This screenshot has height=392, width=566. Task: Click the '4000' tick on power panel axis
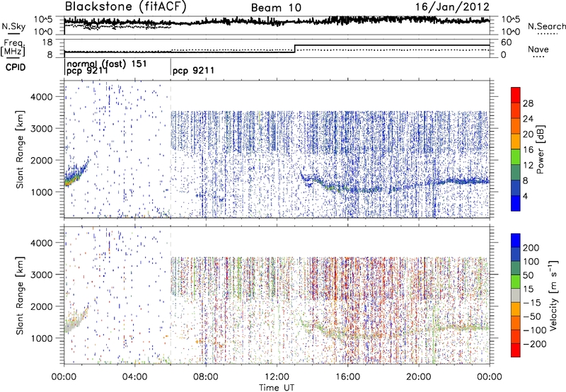(x=41, y=97)
